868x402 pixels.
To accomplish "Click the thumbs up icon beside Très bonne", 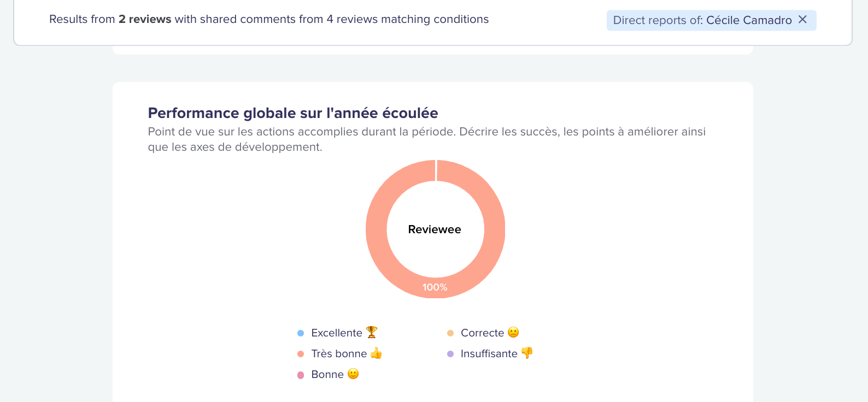I will click(x=376, y=353).
